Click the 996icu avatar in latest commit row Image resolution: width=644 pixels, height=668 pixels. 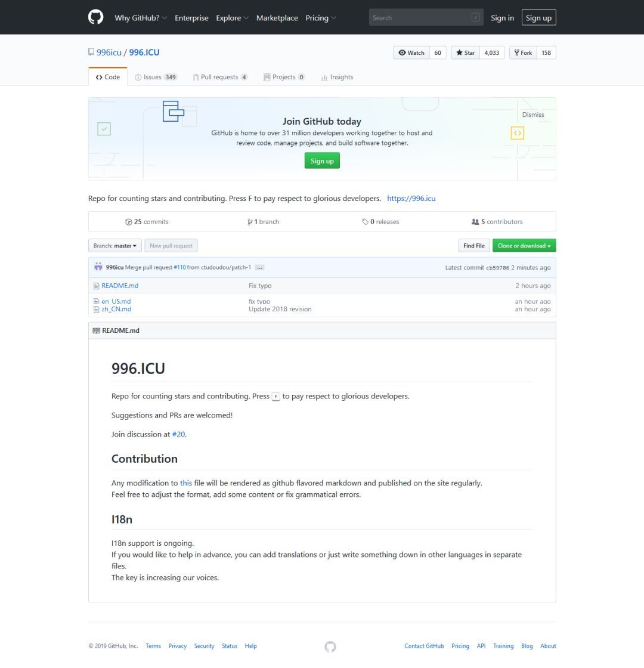pos(98,267)
